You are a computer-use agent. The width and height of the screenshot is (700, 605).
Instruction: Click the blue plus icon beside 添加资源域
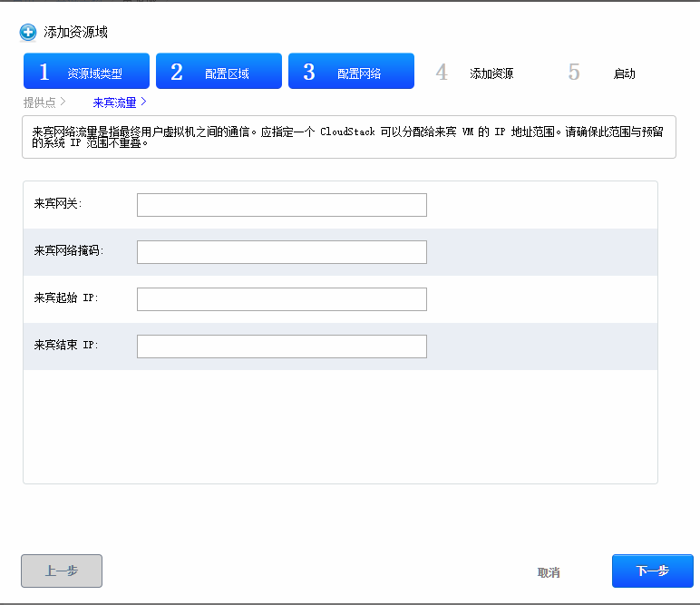click(x=28, y=32)
